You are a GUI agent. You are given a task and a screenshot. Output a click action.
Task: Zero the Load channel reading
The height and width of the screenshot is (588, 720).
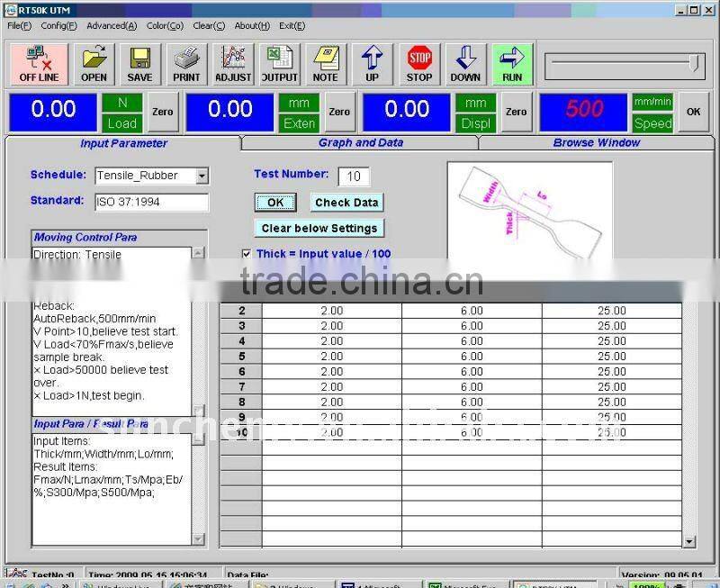pos(163,112)
